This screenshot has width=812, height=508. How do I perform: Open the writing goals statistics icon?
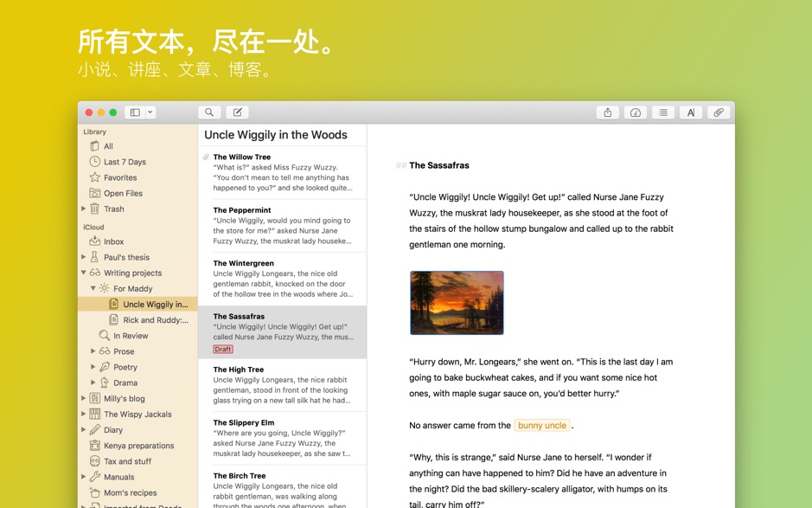[636, 113]
